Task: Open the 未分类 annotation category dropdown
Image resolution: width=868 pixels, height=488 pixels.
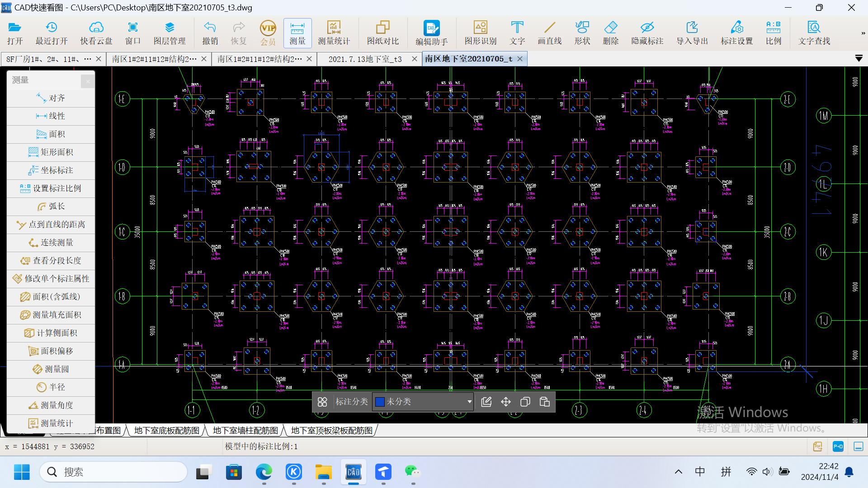Action: click(x=423, y=402)
